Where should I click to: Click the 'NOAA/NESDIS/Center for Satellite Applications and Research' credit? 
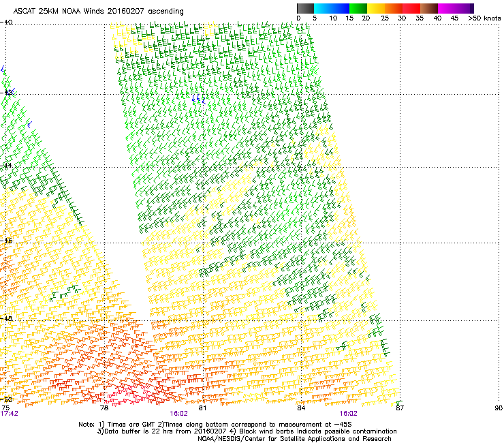point(294,439)
